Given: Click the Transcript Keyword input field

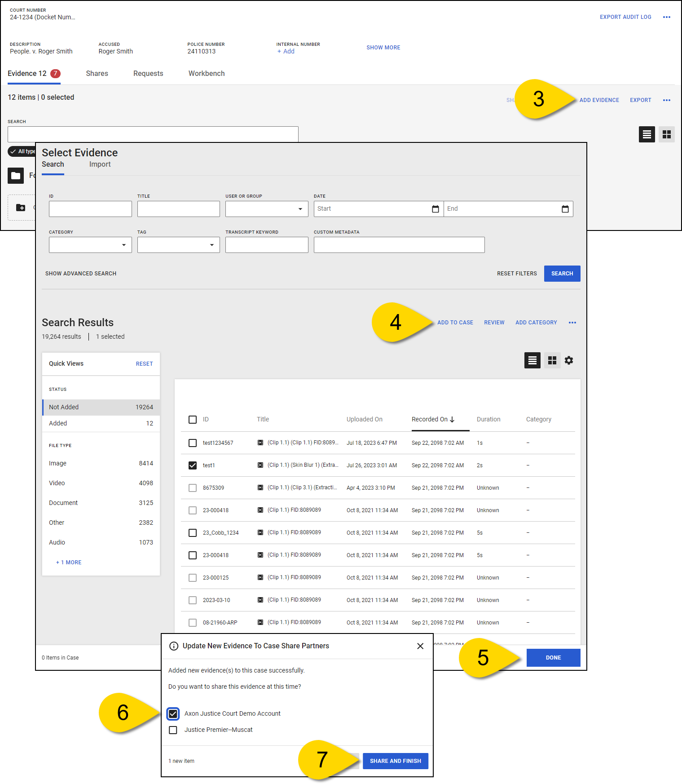Looking at the screenshot, I should [267, 245].
